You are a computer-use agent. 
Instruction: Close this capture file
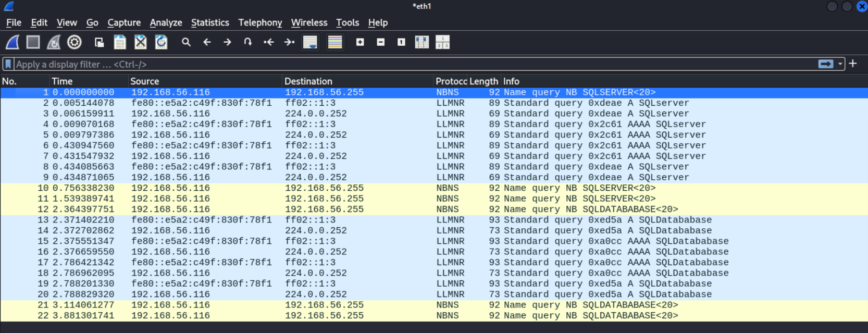(x=141, y=42)
